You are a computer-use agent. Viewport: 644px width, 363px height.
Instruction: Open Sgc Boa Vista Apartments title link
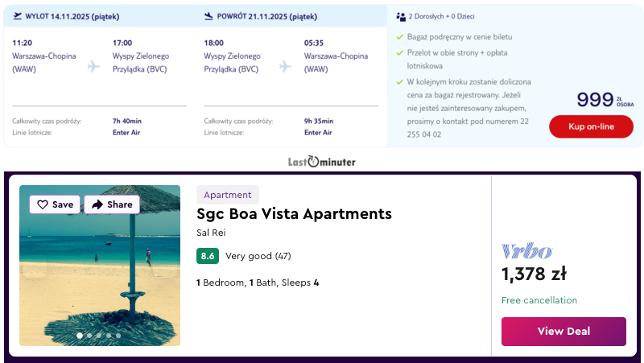pyautogui.click(x=294, y=214)
